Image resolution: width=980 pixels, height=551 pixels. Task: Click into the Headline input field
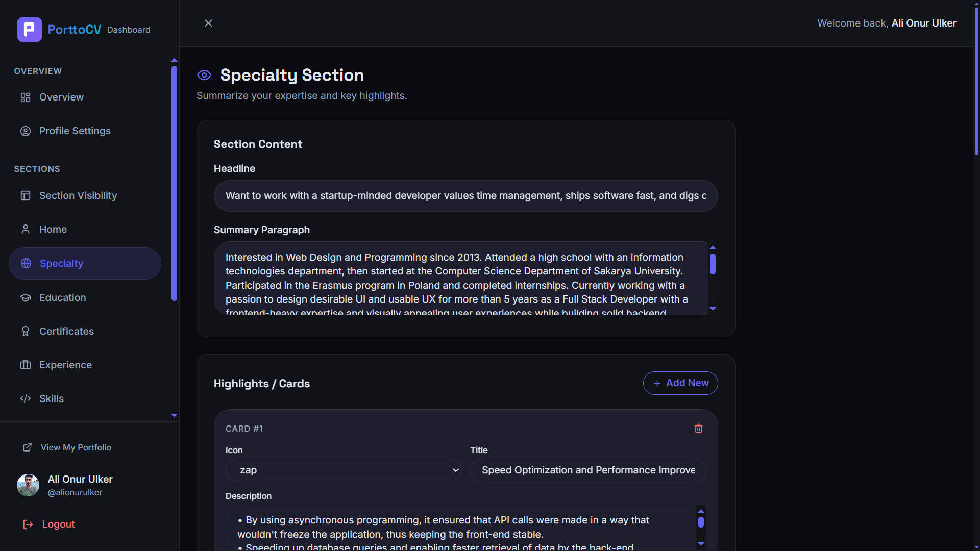(465, 196)
